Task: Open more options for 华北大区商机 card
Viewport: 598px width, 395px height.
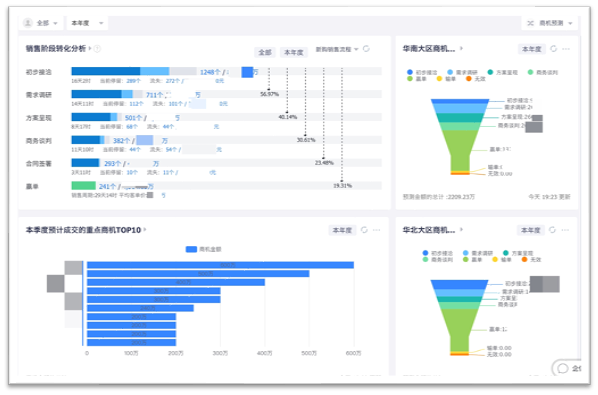Action: tap(565, 230)
